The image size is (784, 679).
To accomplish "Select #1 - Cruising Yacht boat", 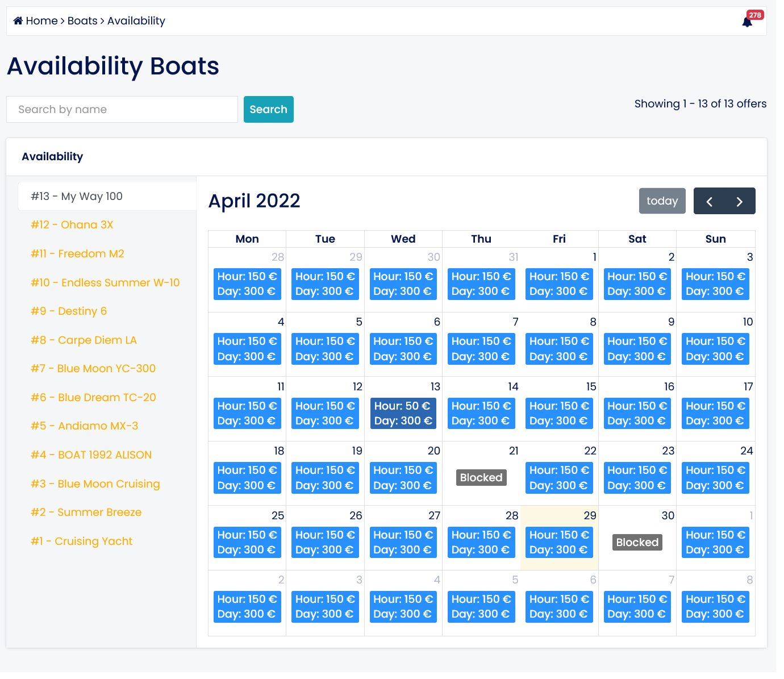I will [x=81, y=541].
